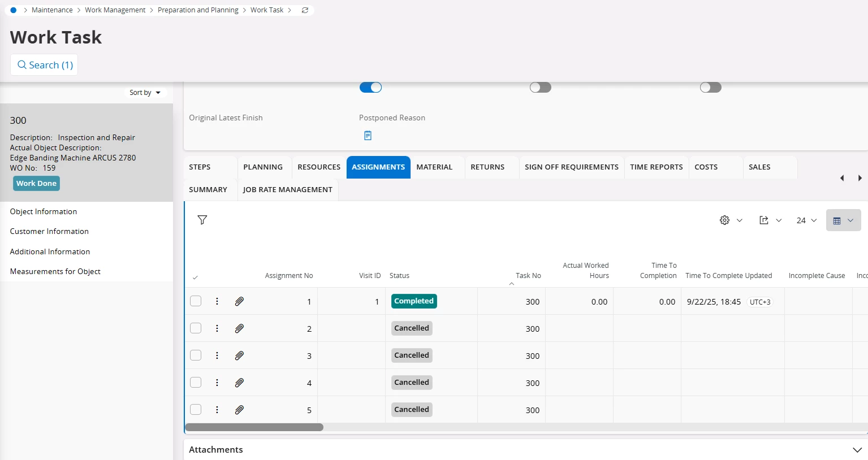The image size is (868, 460).
Task: Click attachment paperclip for assignment 3
Action: pos(239,355)
